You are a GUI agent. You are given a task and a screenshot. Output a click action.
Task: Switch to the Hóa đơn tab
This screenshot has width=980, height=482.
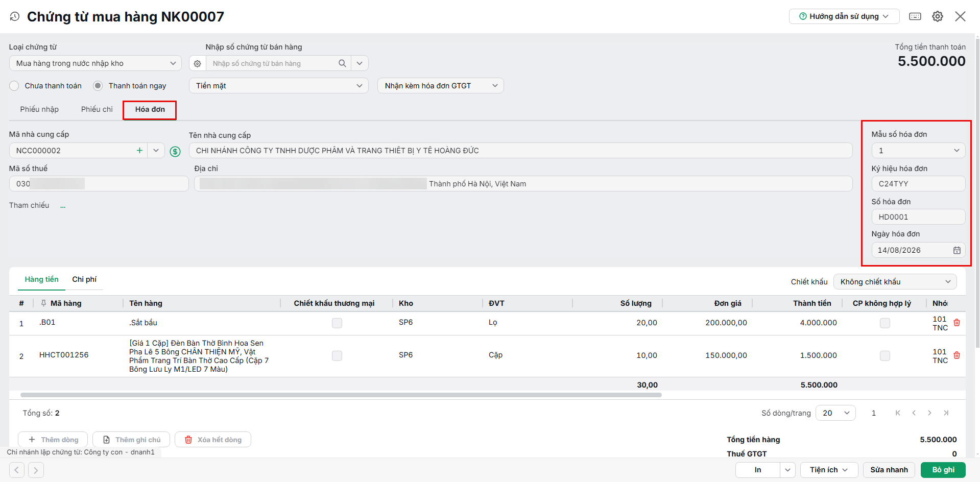(150, 109)
